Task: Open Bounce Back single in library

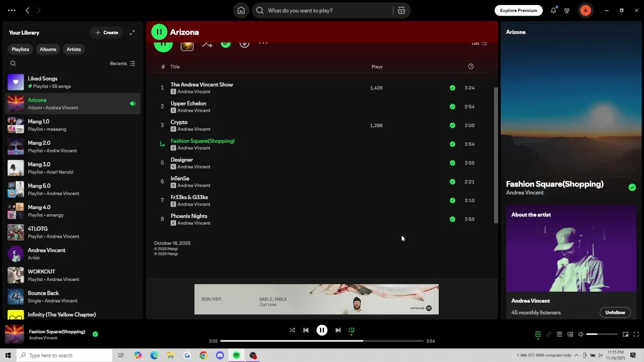Action: 73,297
